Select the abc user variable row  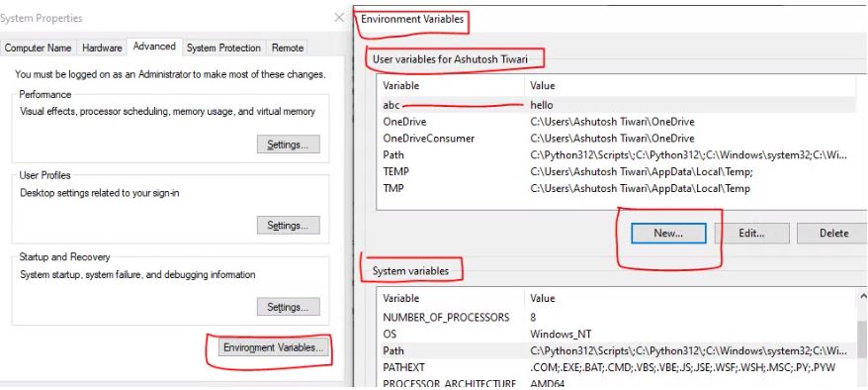(617, 105)
